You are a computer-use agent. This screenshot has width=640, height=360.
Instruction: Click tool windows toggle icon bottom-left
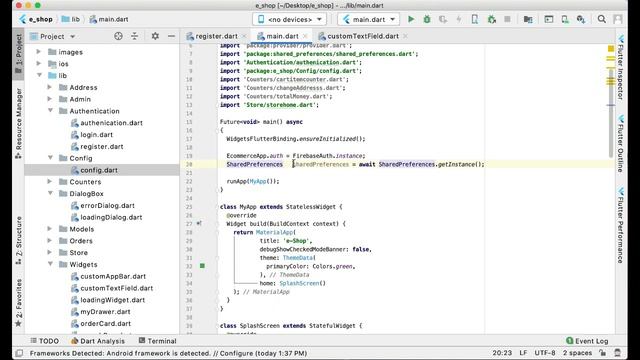19,353
